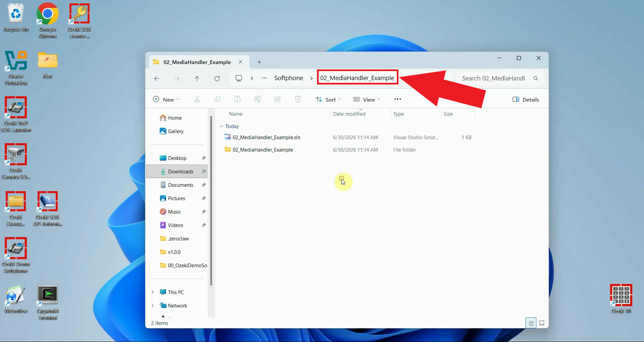Select Weboffice desktop shortcut
The image size is (644, 342).
(16, 299)
